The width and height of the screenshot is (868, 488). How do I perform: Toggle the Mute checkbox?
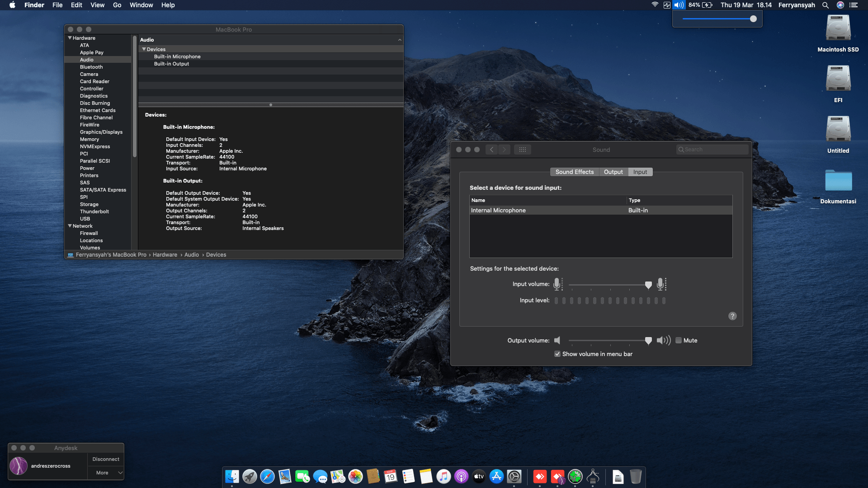click(x=679, y=341)
